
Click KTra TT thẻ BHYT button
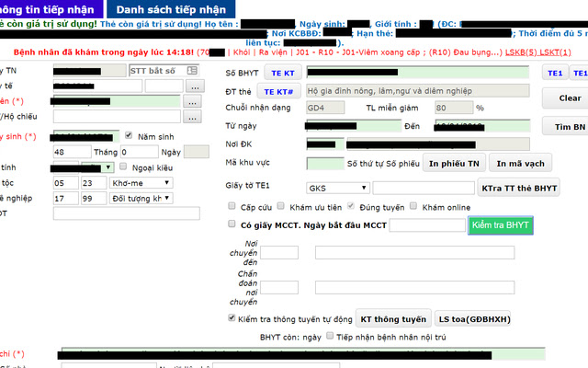[x=519, y=188]
